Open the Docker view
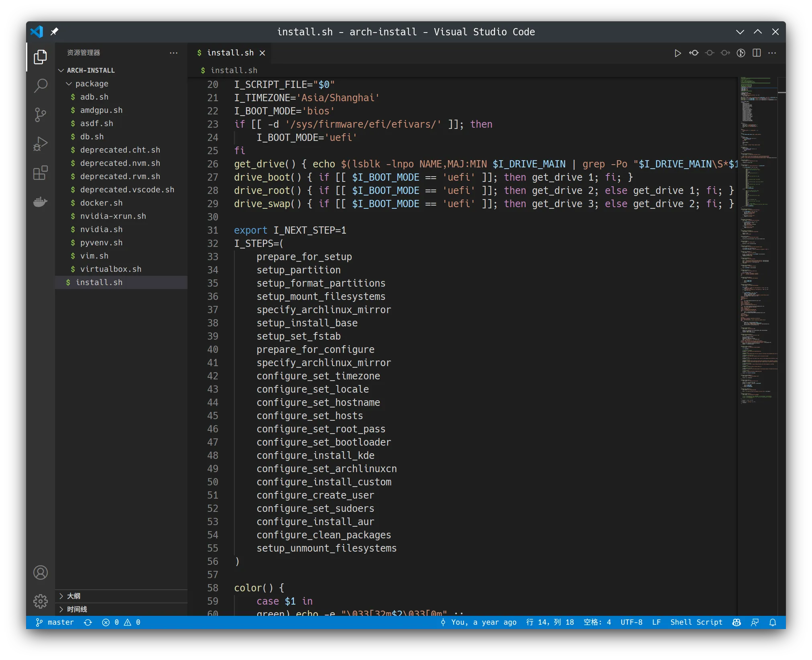Screen dimensions: 812x660 coord(41,202)
